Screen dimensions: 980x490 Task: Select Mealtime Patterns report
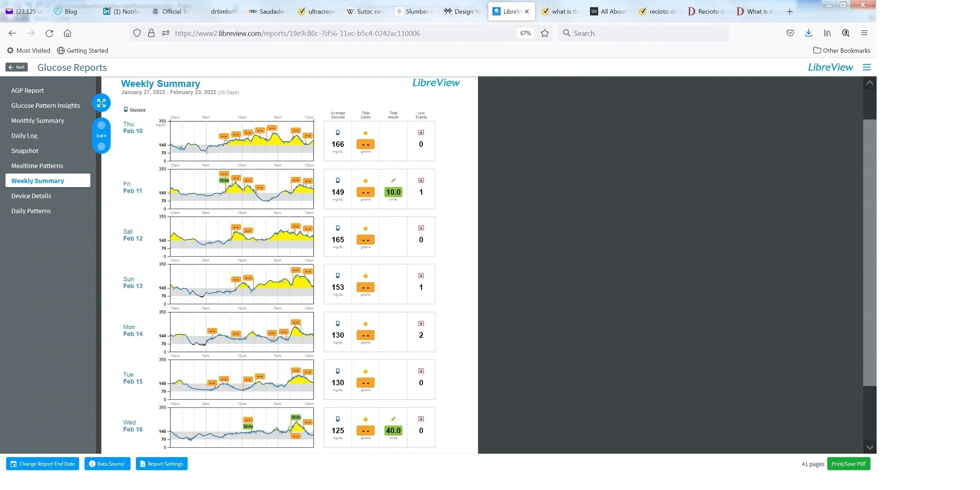point(37,166)
